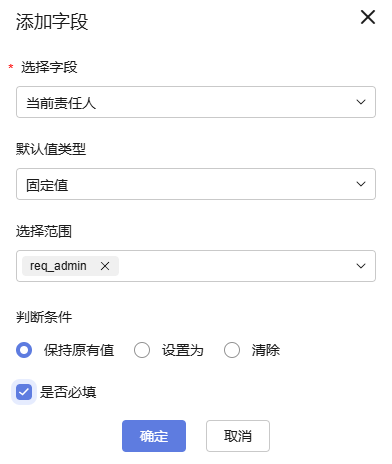Confirm with the 确定 button
This screenshot has height=464, width=392.
coord(154,436)
